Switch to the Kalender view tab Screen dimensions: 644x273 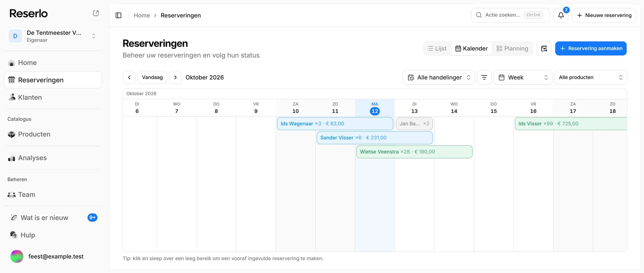471,48
